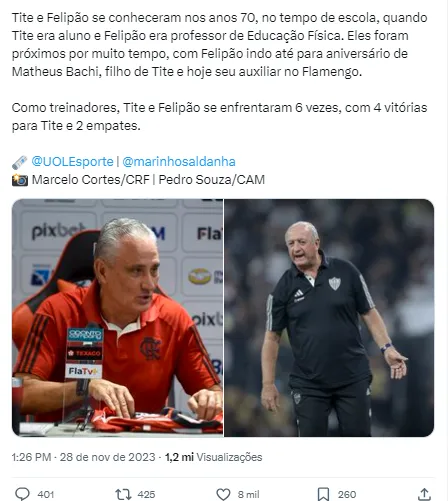Screen dimensions: 448x501
Task: Open the left photo of Tite
Action: pyautogui.click(x=117, y=318)
